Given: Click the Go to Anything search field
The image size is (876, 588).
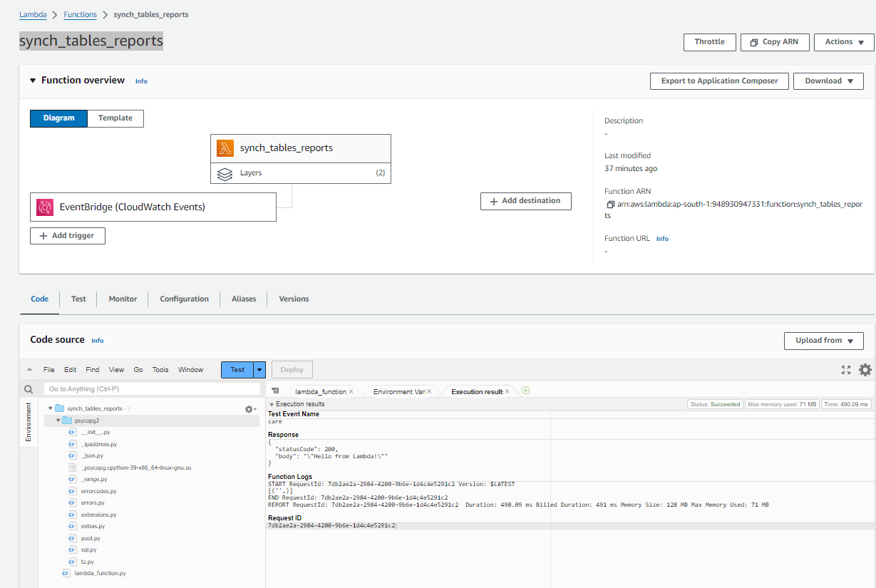Looking at the screenshot, I should point(152,389).
